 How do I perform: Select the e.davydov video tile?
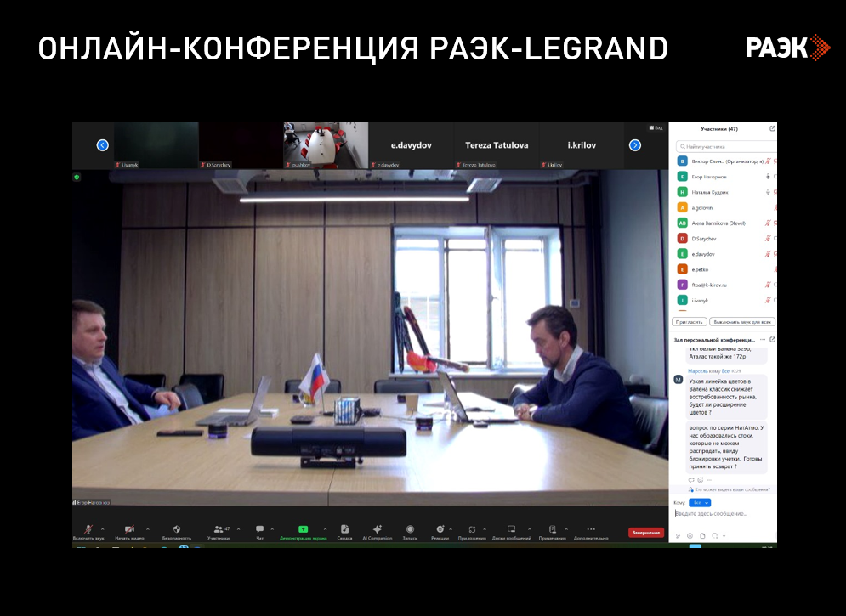tap(412, 145)
